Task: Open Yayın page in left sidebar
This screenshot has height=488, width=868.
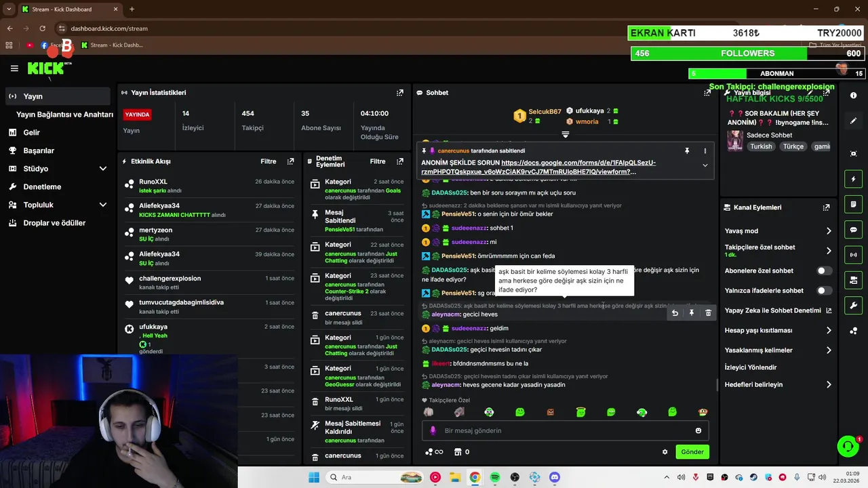Action: point(58,96)
